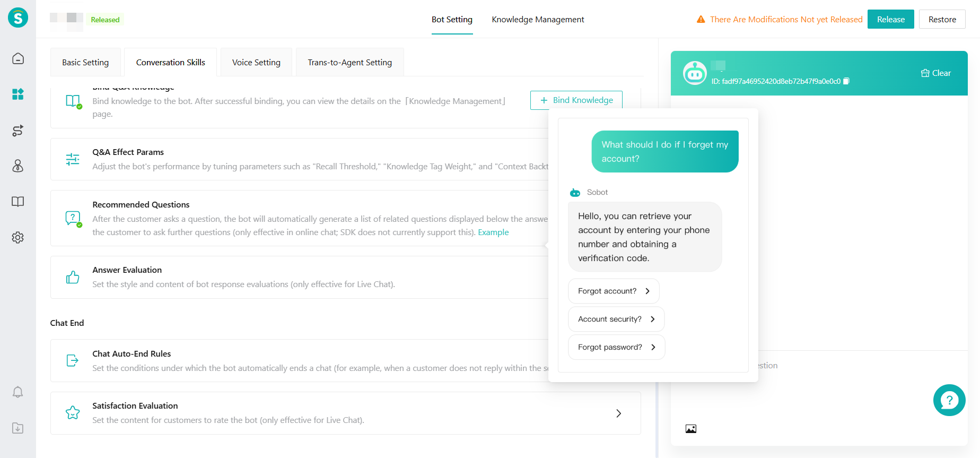Expand the 'Account security?' suggested question
This screenshot has width=980, height=458.
616,319
